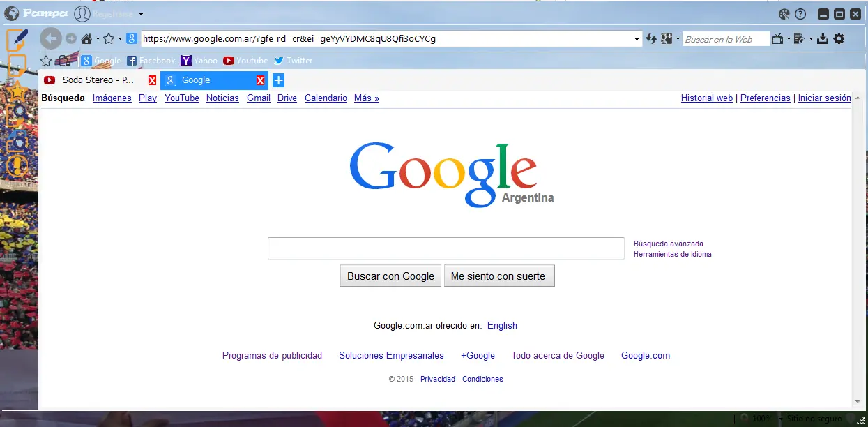Click the Google search text box

pyautogui.click(x=446, y=248)
